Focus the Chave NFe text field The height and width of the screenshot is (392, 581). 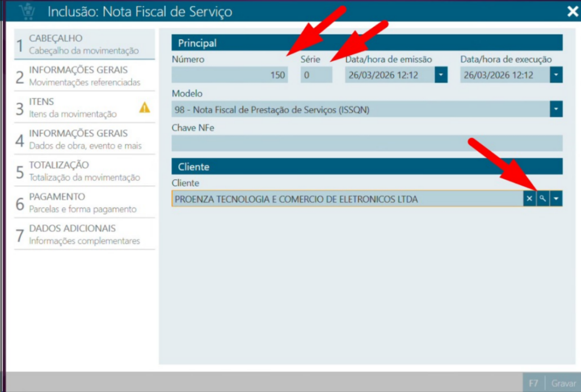[367, 143]
